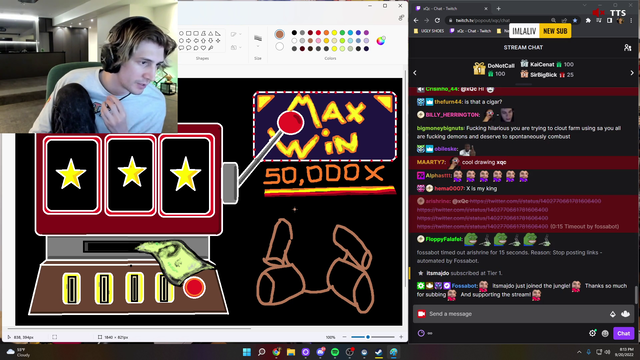Open the Chrome three-dot menu
The image size is (640, 360).
(631, 20)
